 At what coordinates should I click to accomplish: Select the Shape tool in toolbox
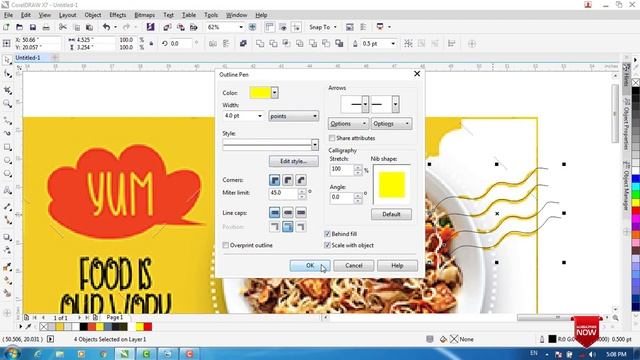tap(7, 74)
